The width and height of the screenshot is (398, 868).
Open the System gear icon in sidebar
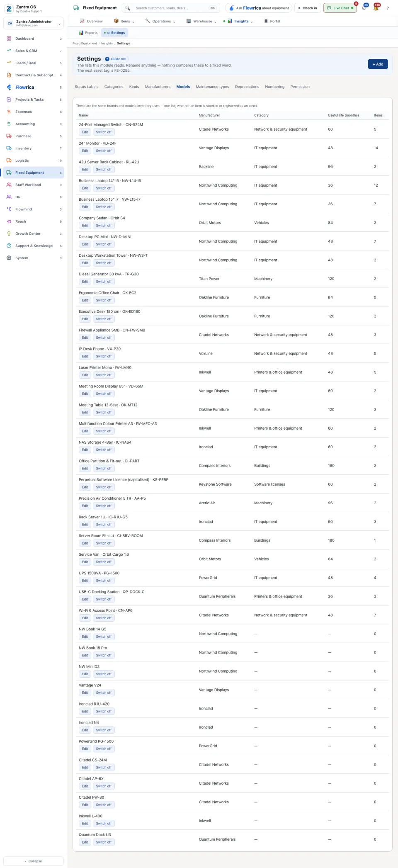[9, 258]
